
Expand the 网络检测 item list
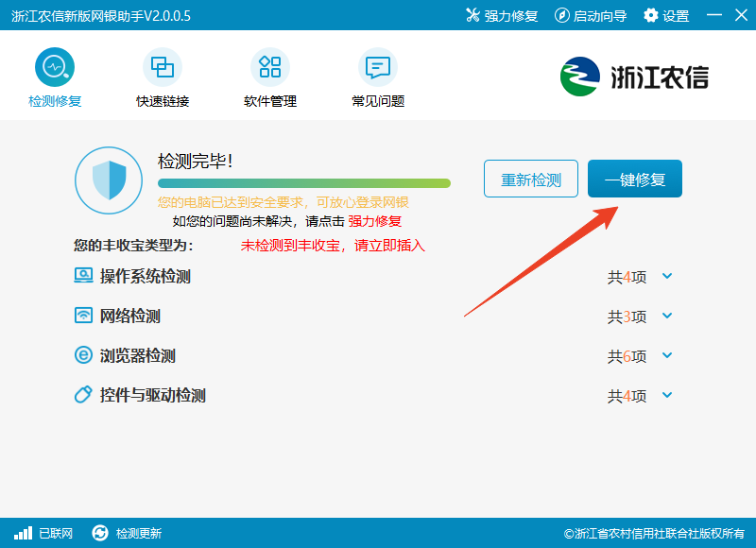667,316
